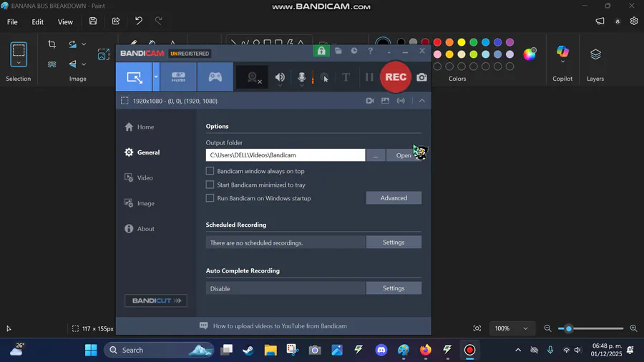Image resolution: width=644 pixels, height=362 pixels.
Task: Pick the green color swatch in Paint
Action: [x=474, y=42]
